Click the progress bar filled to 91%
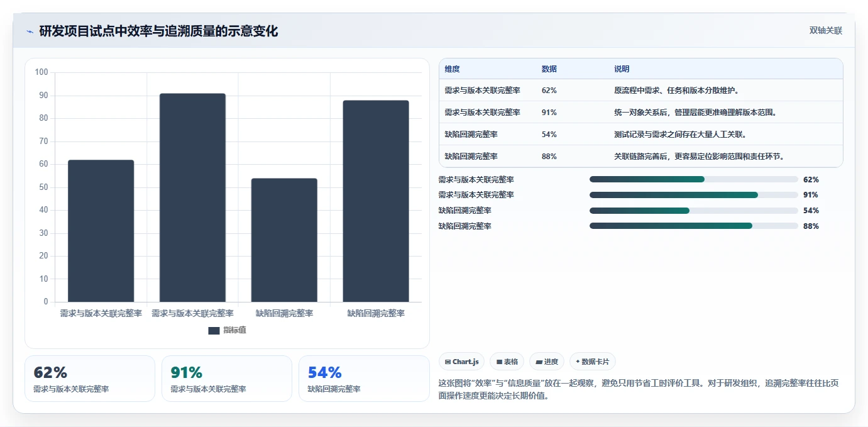 pyautogui.click(x=694, y=195)
